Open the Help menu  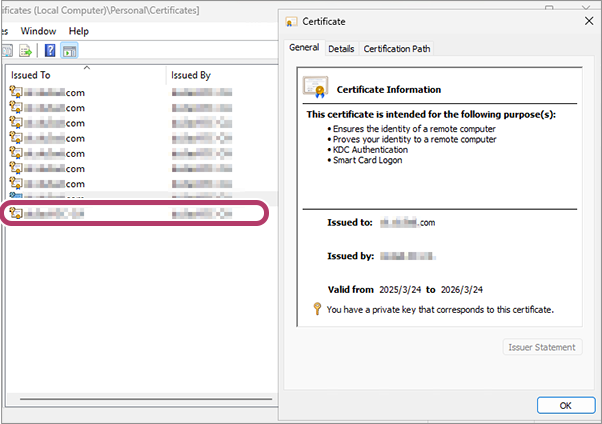point(79,31)
